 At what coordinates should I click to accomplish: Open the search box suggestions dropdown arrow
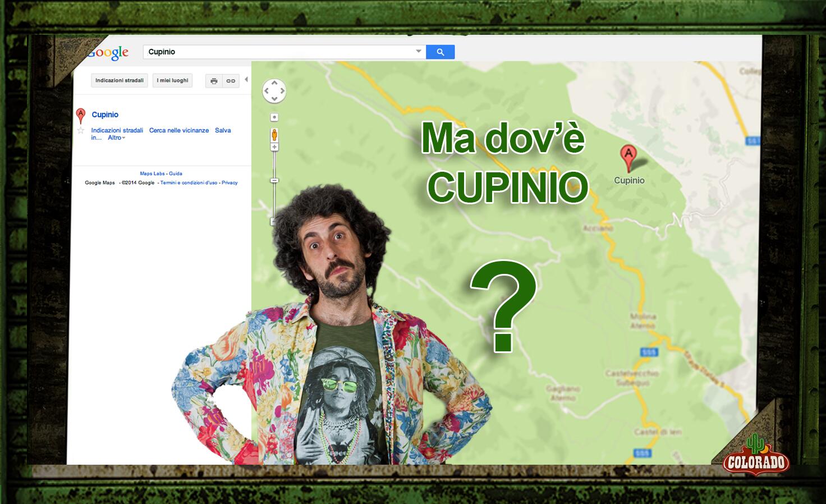pos(418,51)
